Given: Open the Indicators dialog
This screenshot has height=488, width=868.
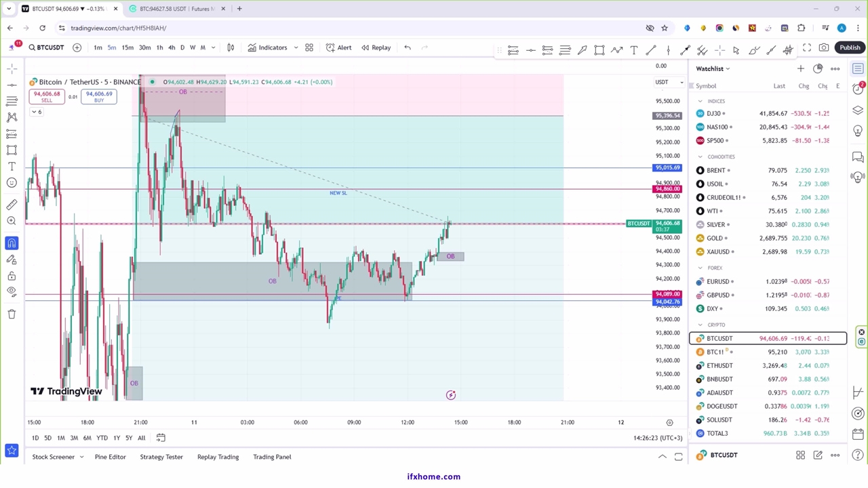Looking at the screenshot, I should click(267, 47).
